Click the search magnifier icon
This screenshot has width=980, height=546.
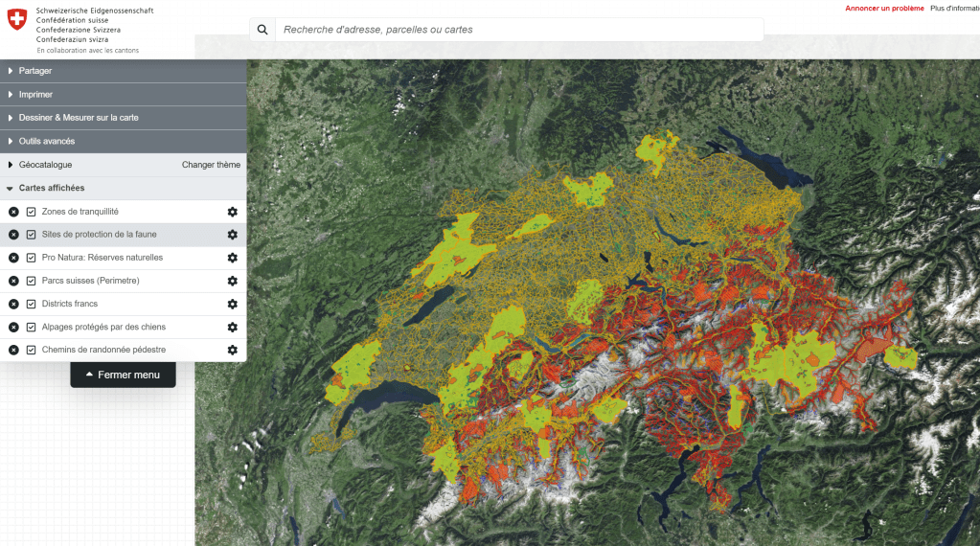(262, 30)
